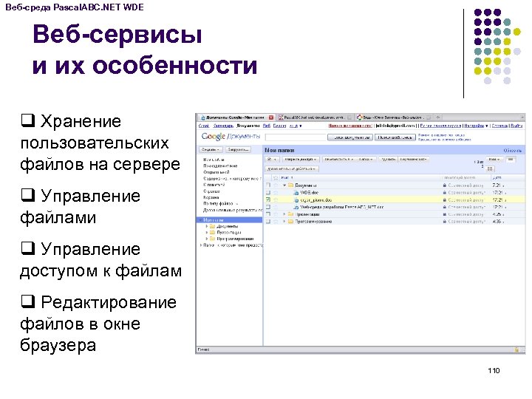Viewport: 532px width, 399px height.
Task: Focus the document search field
Action: 296,137
